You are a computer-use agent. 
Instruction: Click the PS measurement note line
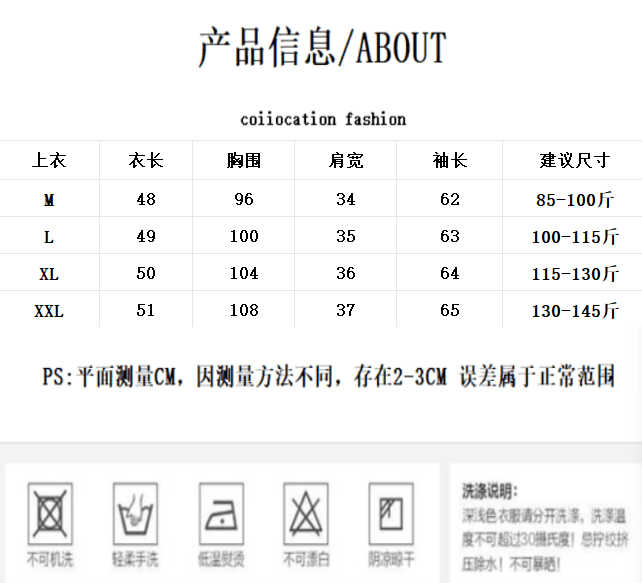tap(328, 376)
